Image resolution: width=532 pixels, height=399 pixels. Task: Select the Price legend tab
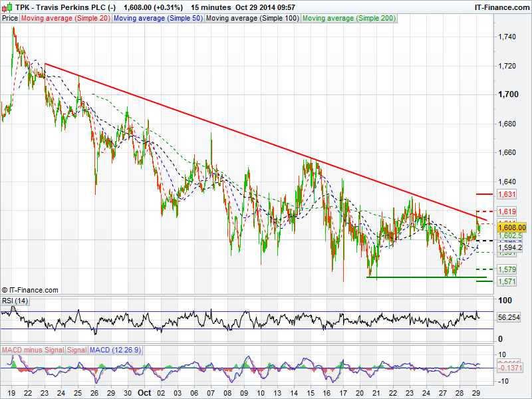tap(10, 19)
